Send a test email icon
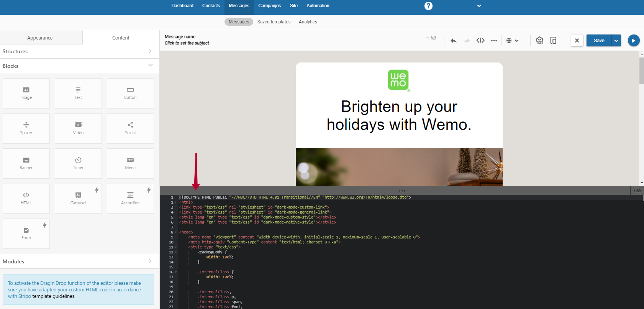The image size is (644, 309). (539, 40)
